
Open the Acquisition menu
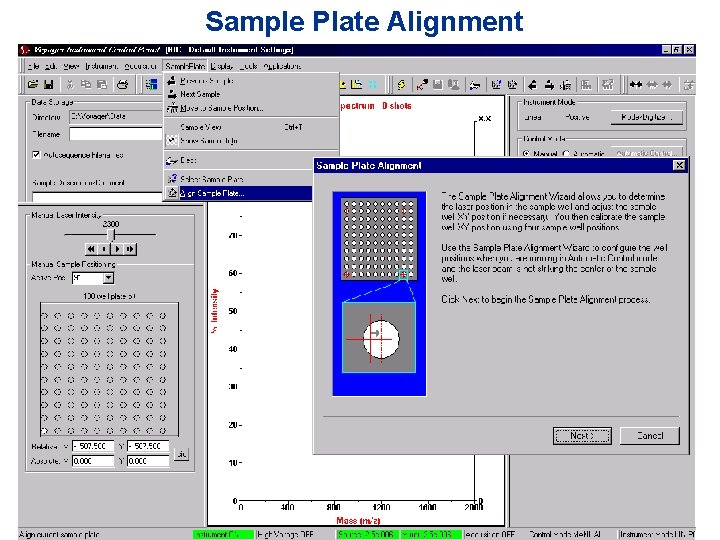pos(141,66)
